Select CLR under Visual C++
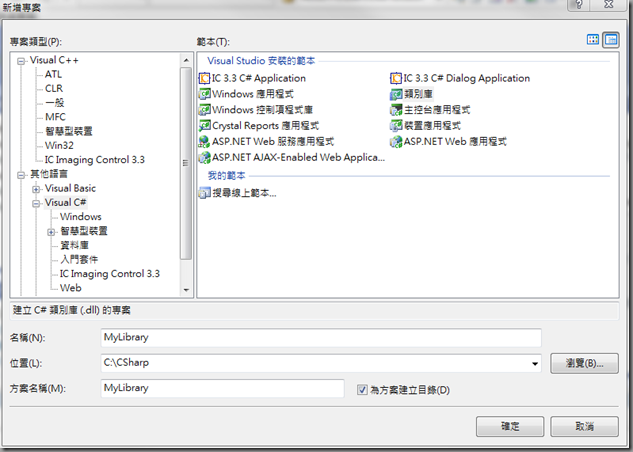 click(54, 88)
